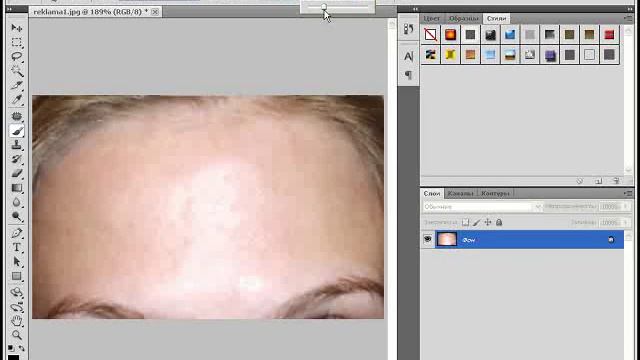Select the Brush tool
This screenshot has height=360, width=640.
(17, 131)
